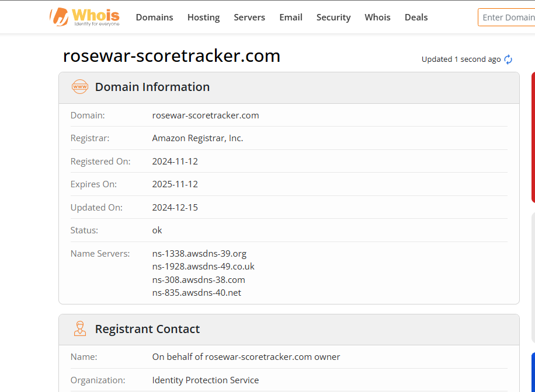Open the Security menu
The image size is (535, 392).
(333, 17)
